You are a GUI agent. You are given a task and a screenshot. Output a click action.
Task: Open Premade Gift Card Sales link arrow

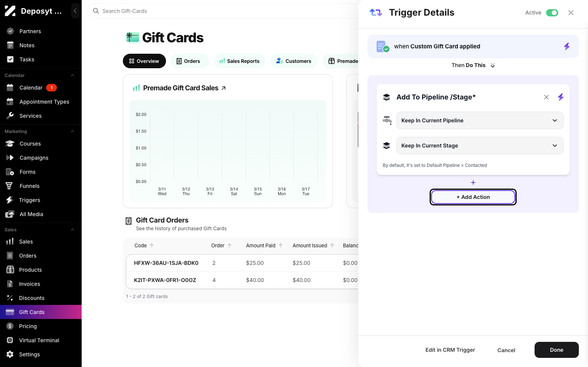224,88
